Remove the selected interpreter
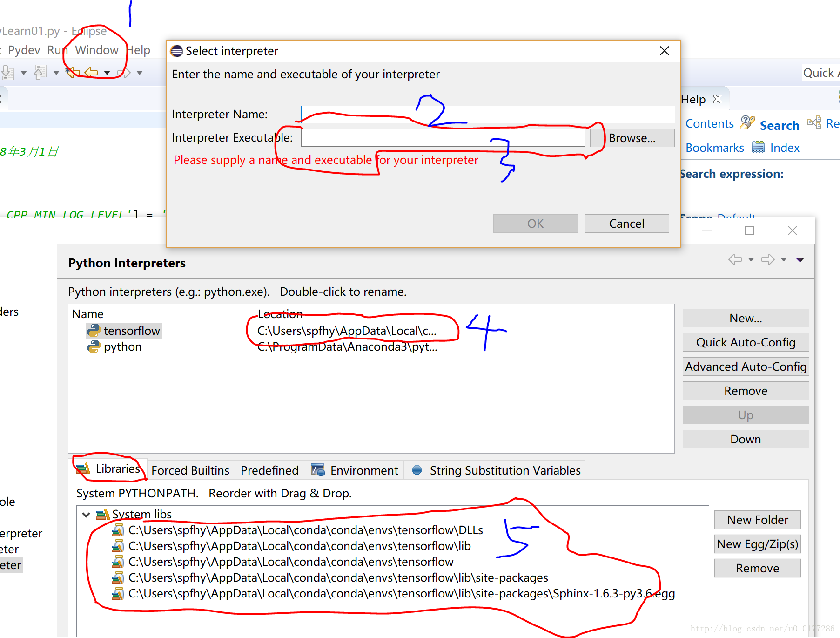This screenshot has width=840, height=638. (x=746, y=391)
